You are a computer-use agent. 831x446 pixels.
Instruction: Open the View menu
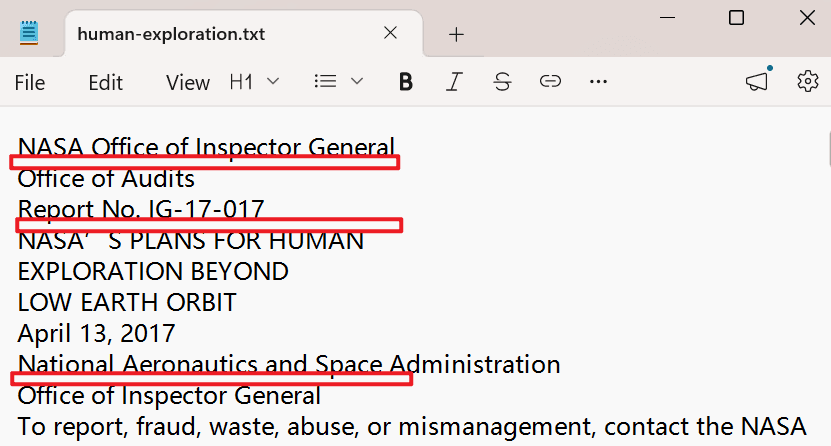click(x=188, y=83)
